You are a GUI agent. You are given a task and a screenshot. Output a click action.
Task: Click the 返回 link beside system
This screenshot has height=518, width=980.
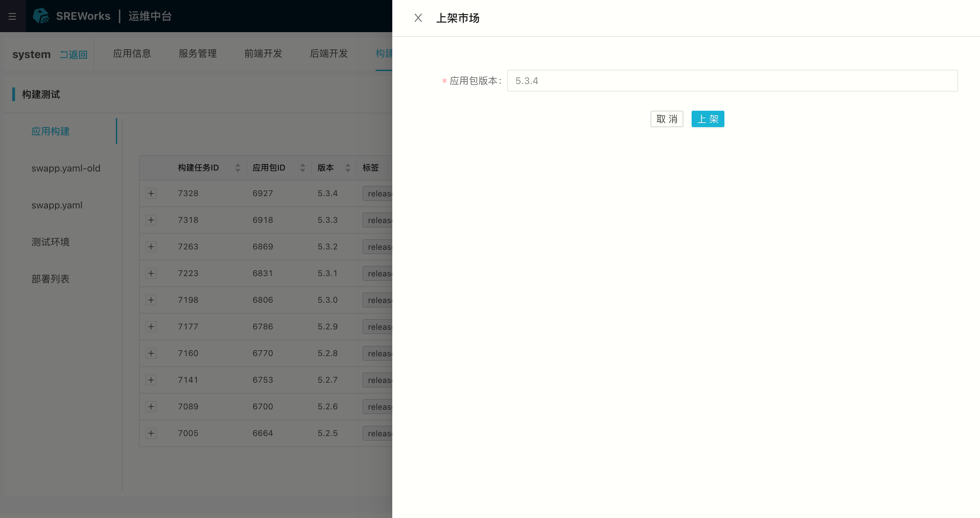74,55
